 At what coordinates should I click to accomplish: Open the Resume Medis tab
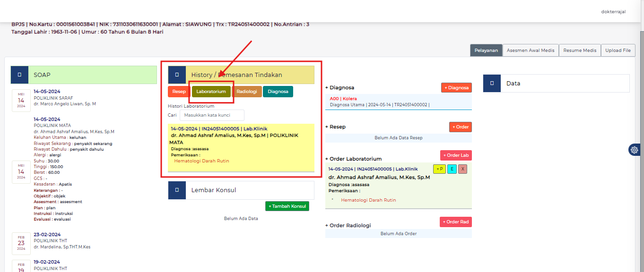point(580,51)
